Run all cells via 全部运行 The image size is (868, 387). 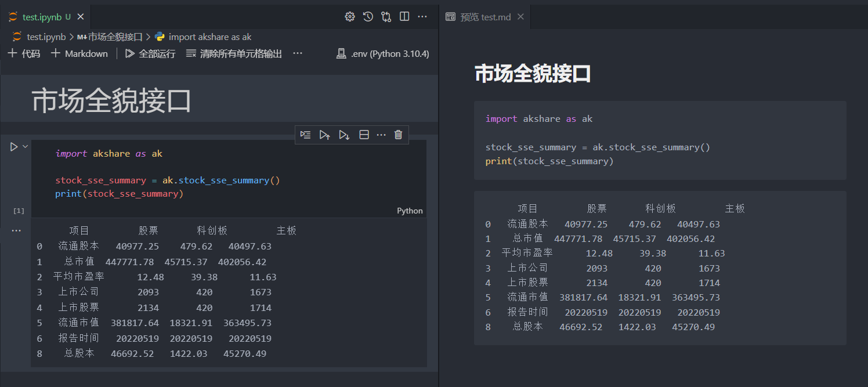pyautogui.click(x=149, y=53)
